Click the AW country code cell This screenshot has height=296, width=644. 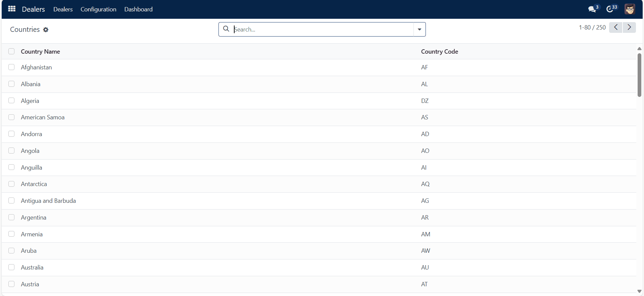click(426, 251)
